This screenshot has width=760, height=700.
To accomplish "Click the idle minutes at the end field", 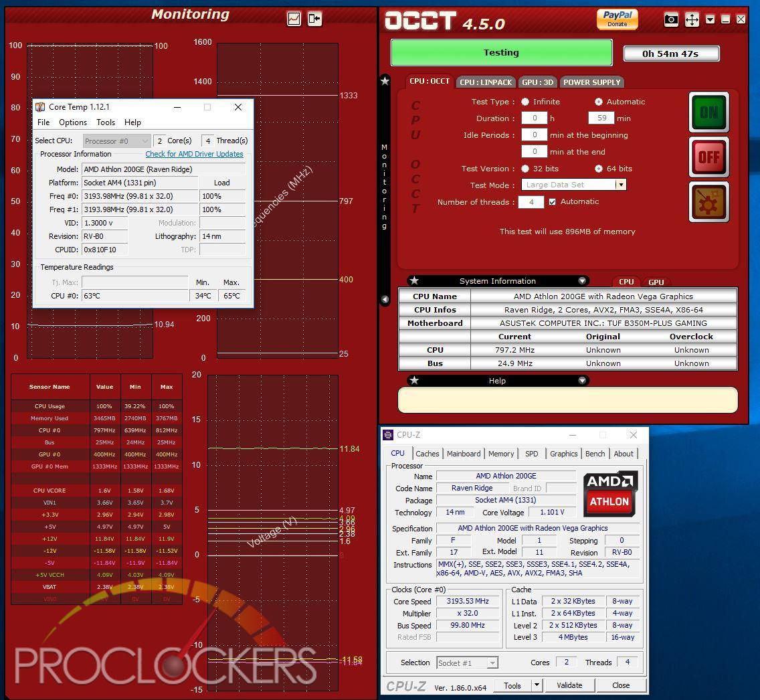I will tap(535, 152).
